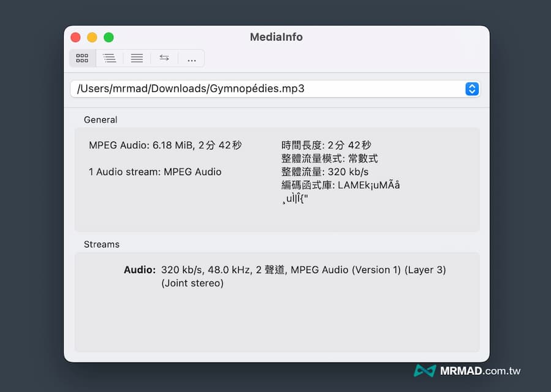Screen dimensions: 551x392
Task: Click the '整體流量: 320 kb/s' line
Action: 325,172
